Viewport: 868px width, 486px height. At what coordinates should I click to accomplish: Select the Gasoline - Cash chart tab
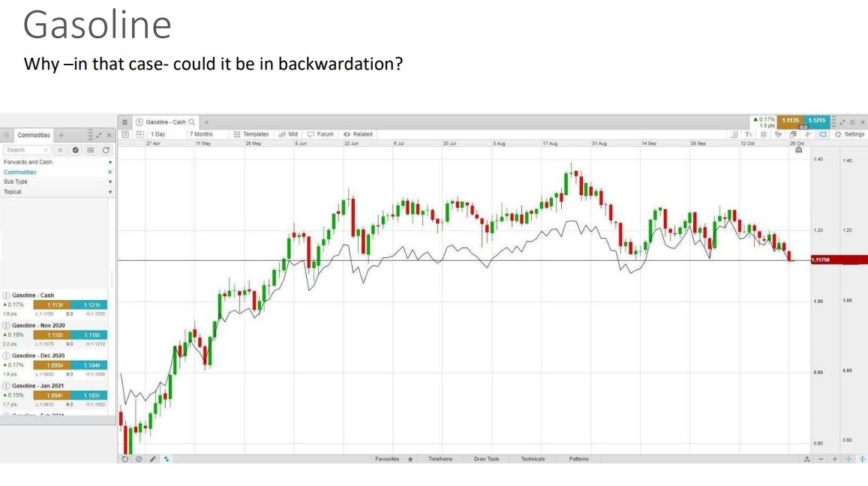[x=165, y=121]
